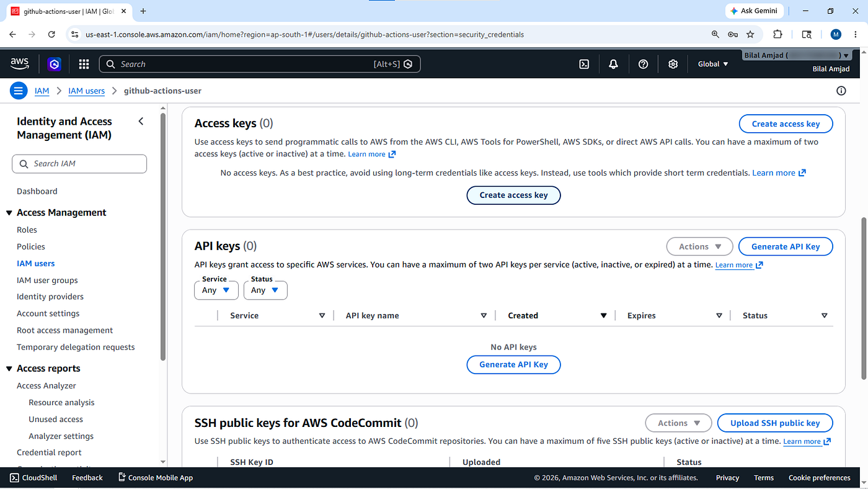Click the browser zoom magnifier icon
This screenshot has height=489, width=868.
[x=715, y=35]
